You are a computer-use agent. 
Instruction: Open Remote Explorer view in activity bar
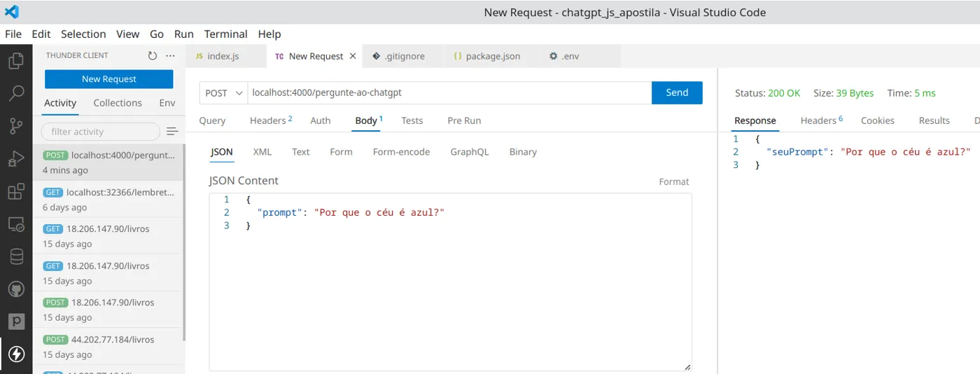[x=16, y=224]
